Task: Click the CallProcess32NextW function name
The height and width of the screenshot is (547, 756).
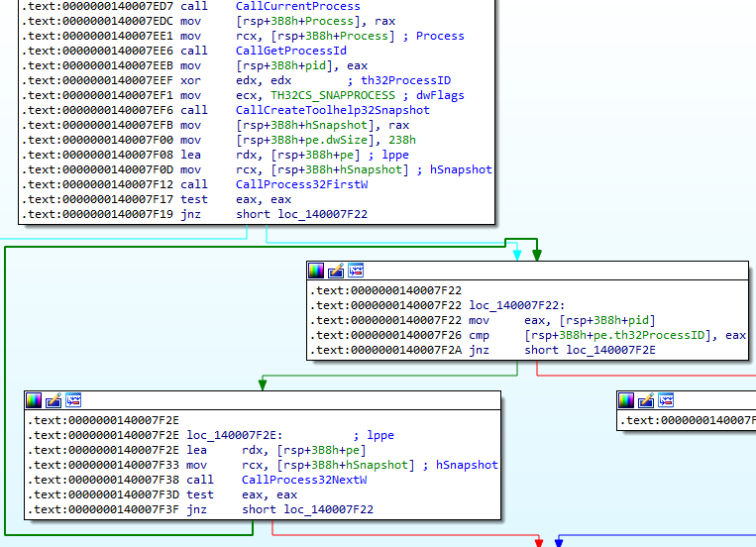Action: pyautogui.click(x=304, y=480)
